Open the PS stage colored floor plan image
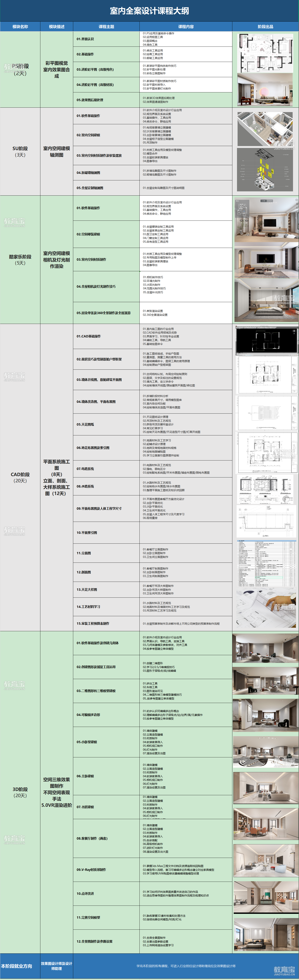 265,53
